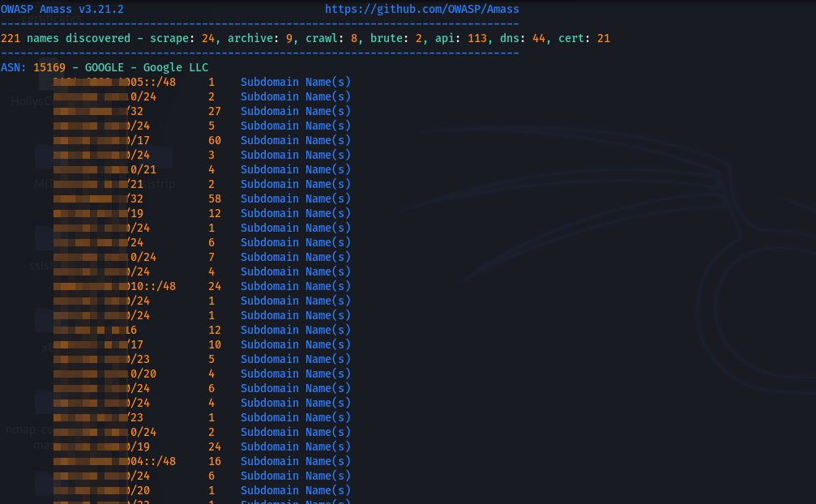Click the '0/21' netblock suffix with count 4

point(143,169)
